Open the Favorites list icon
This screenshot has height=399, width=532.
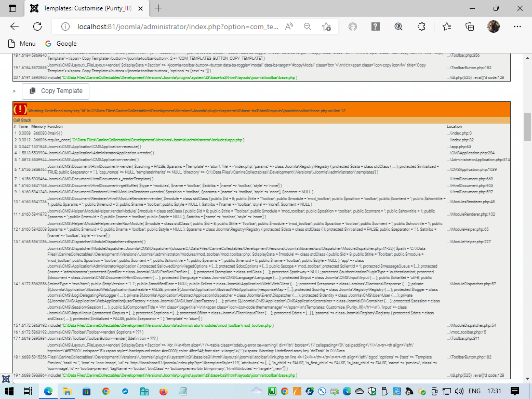446,26
